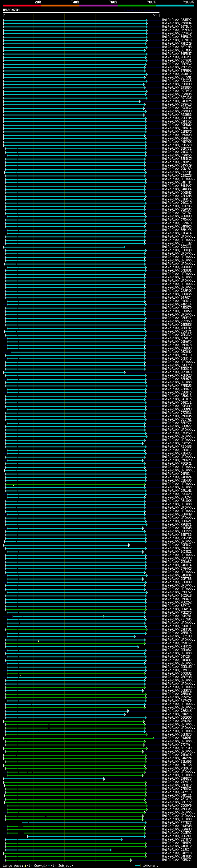Open hit UniRef100_A8J597
The width and height of the screenshot is (197, 868).
click(177, 20)
